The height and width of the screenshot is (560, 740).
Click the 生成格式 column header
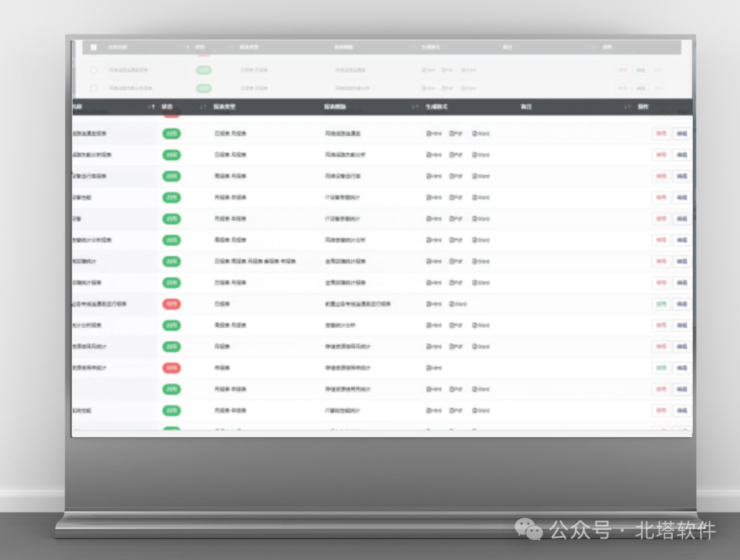coord(436,107)
